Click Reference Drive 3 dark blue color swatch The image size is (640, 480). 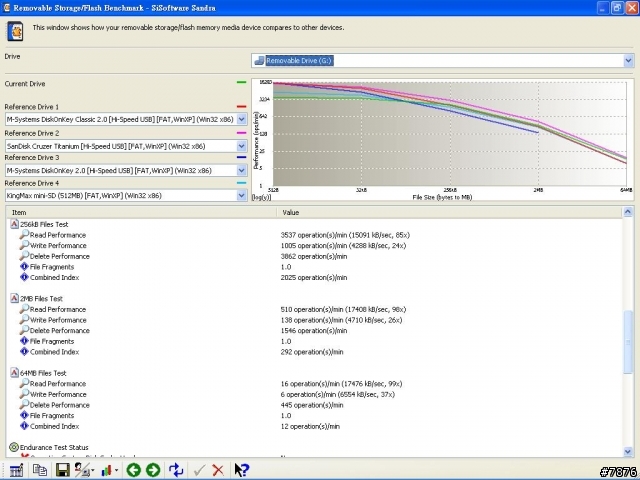[x=242, y=157]
